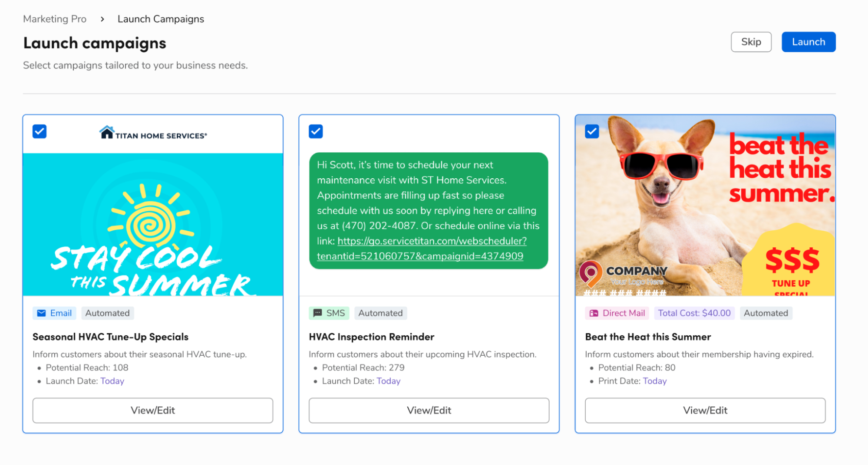Click the Seasonal HVAC Tune-Up Specials title

click(x=110, y=337)
